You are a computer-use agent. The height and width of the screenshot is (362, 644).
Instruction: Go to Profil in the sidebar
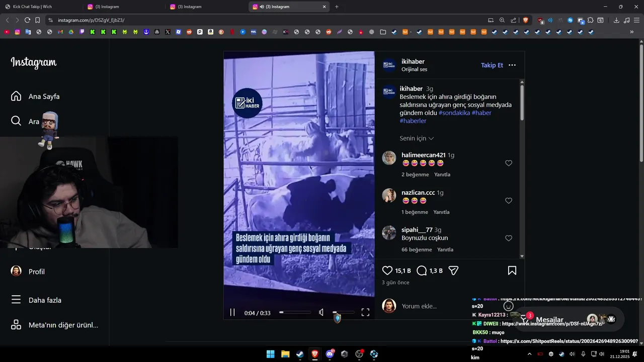[28, 271]
